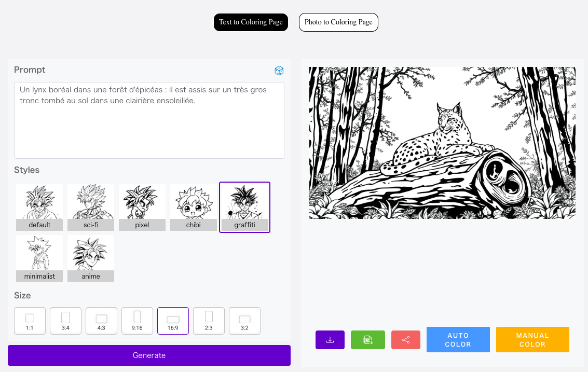Click the purple download image button
Viewport: 588px width, 372px height.
(330, 340)
